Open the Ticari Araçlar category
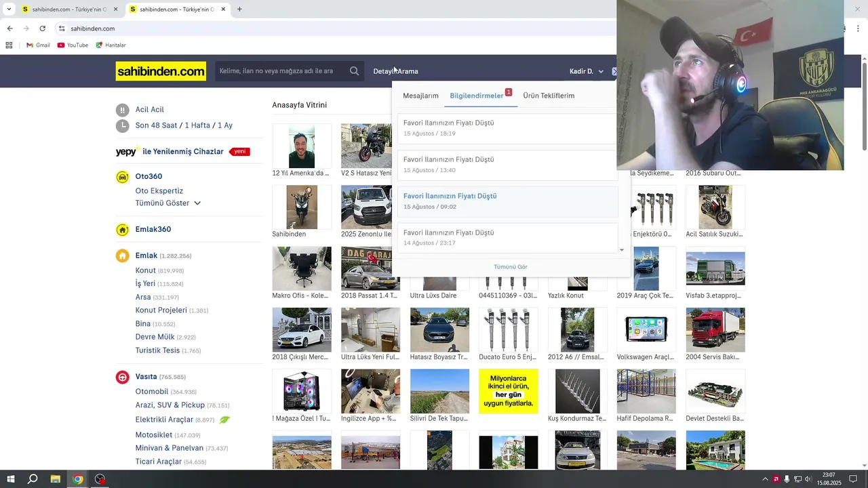The width and height of the screenshot is (868, 488). point(159,462)
